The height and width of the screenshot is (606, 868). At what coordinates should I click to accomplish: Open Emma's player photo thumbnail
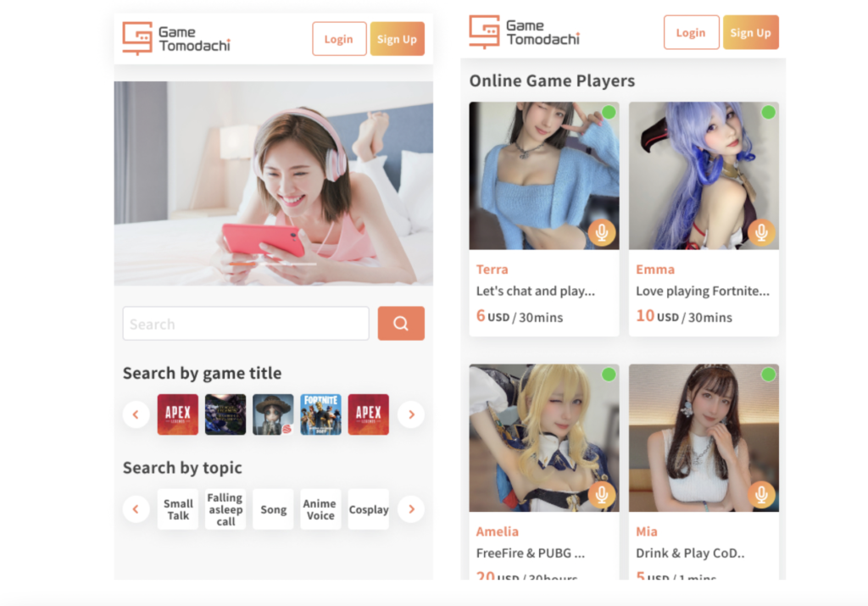pyautogui.click(x=704, y=175)
